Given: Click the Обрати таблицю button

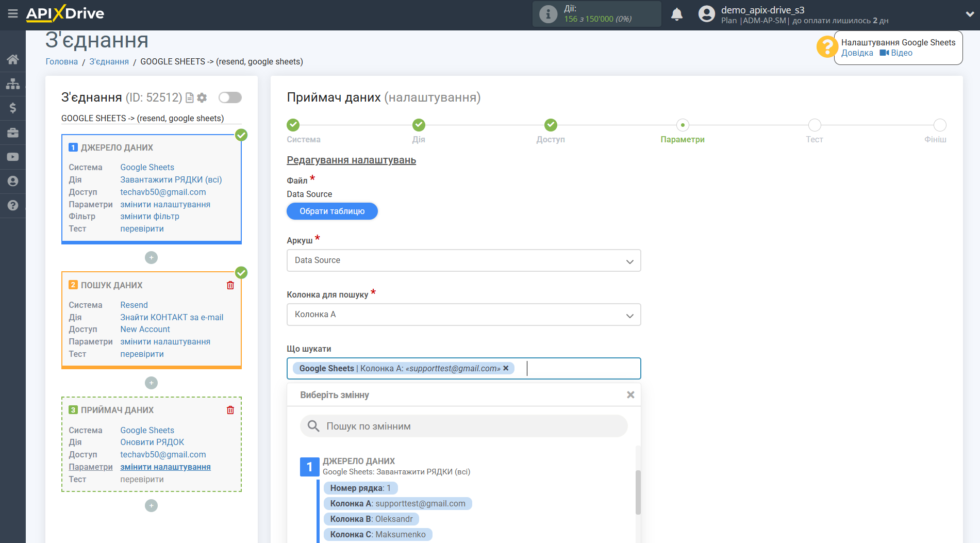Looking at the screenshot, I should 332,211.
